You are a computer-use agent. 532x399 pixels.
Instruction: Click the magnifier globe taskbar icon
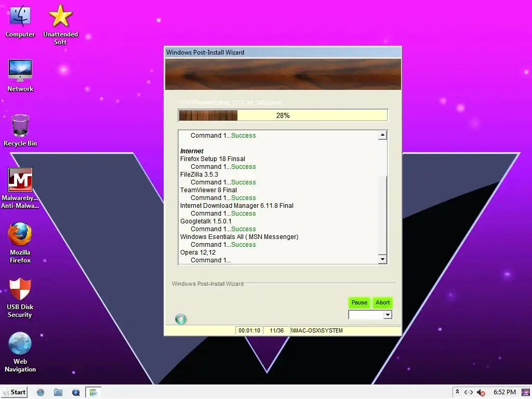point(76,393)
